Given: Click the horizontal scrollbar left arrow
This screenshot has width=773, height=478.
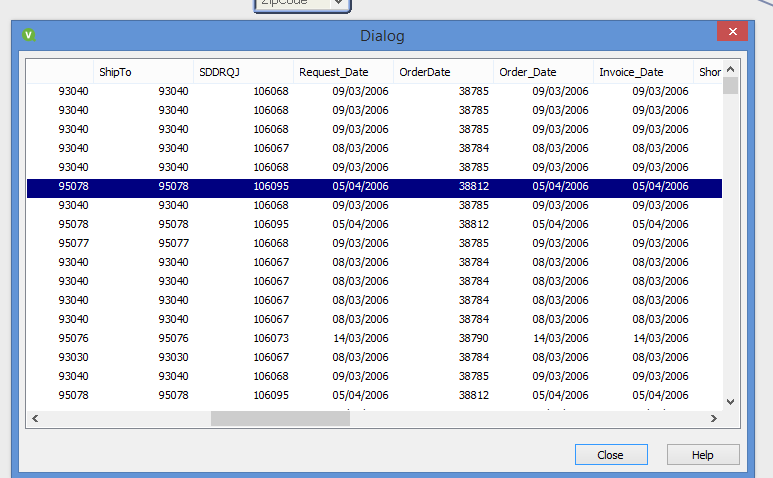Looking at the screenshot, I should click(35, 418).
